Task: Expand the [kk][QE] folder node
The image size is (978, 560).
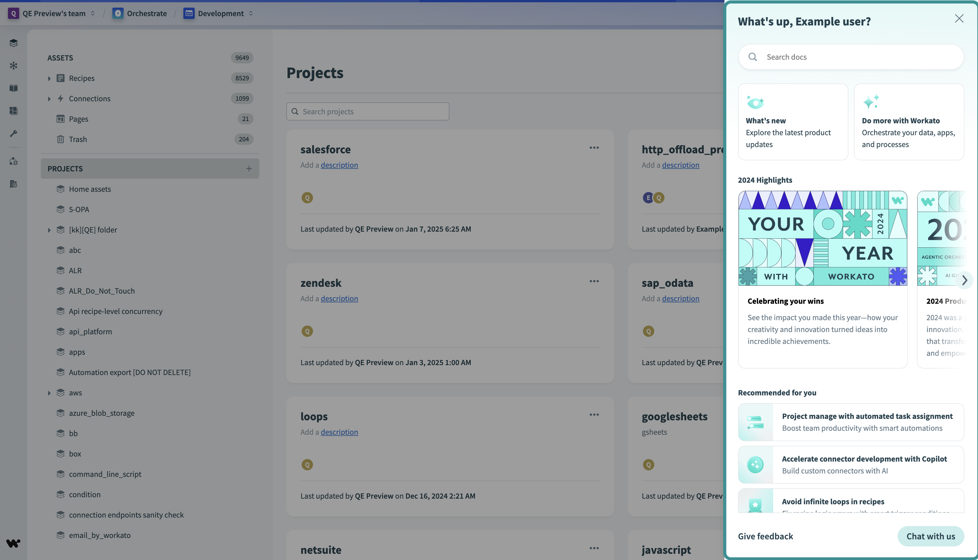Action: point(49,230)
